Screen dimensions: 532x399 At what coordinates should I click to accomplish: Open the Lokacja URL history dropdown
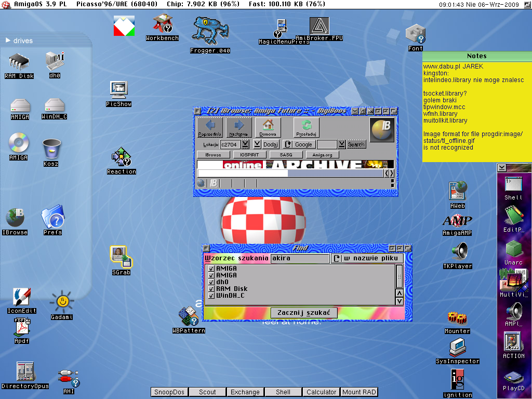pyautogui.click(x=245, y=144)
